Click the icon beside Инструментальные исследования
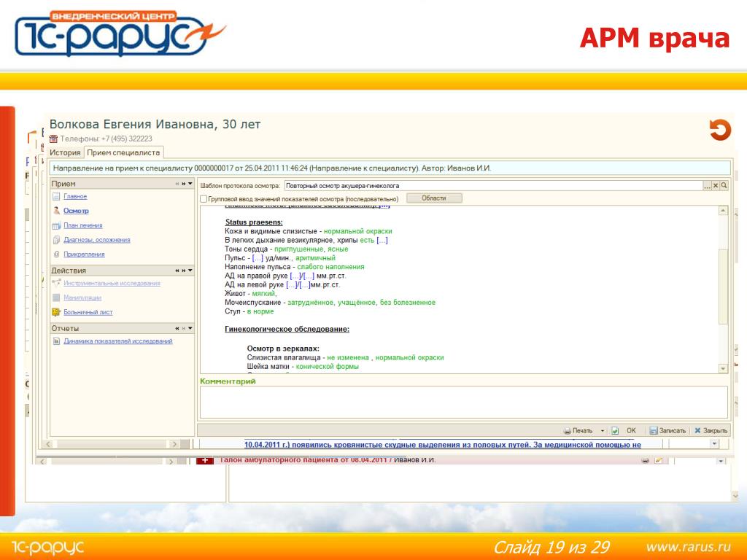The image size is (747, 560). pyautogui.click(x=56, y=284)
